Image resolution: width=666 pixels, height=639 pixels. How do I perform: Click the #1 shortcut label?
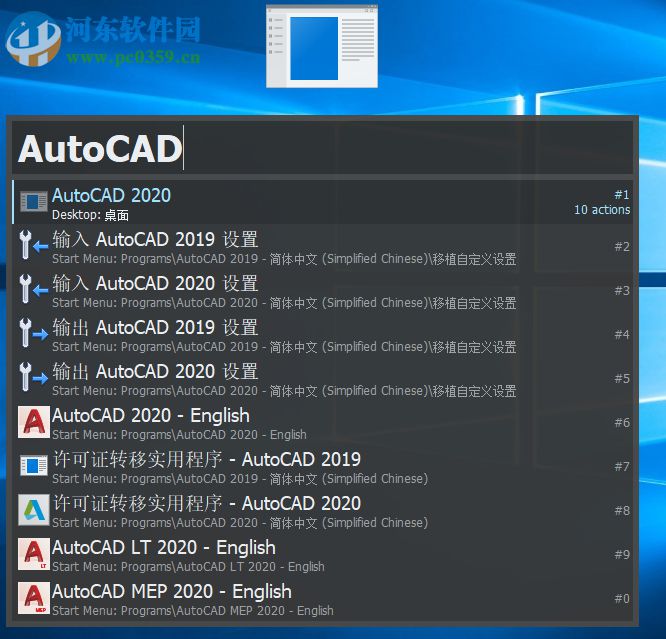click(x=622, y=195)
